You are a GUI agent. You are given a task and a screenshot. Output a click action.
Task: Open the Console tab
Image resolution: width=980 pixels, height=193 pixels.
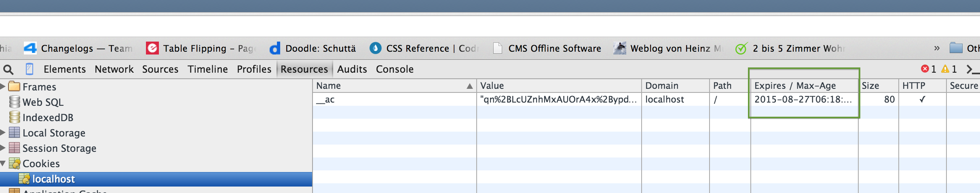395,69
